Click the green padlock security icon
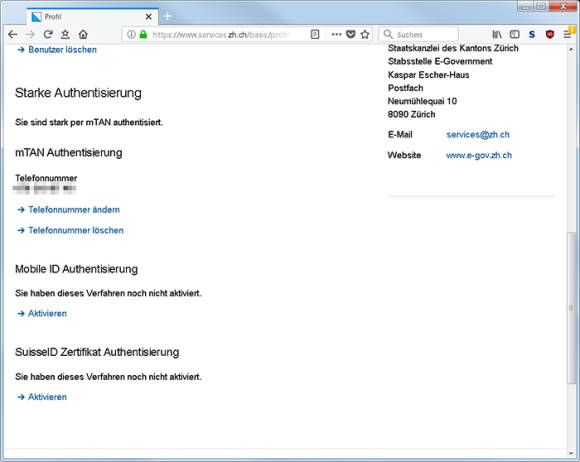The height and width of the screenshot is (462, 580). coord(143,34)
